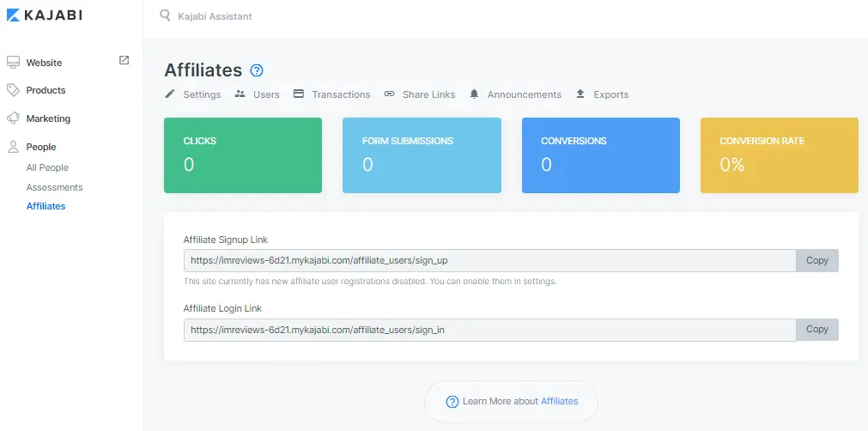The height and width of the screenshot is (431, 868).
Task: Click the search magnifier icon
Action: tap(166, 15)
